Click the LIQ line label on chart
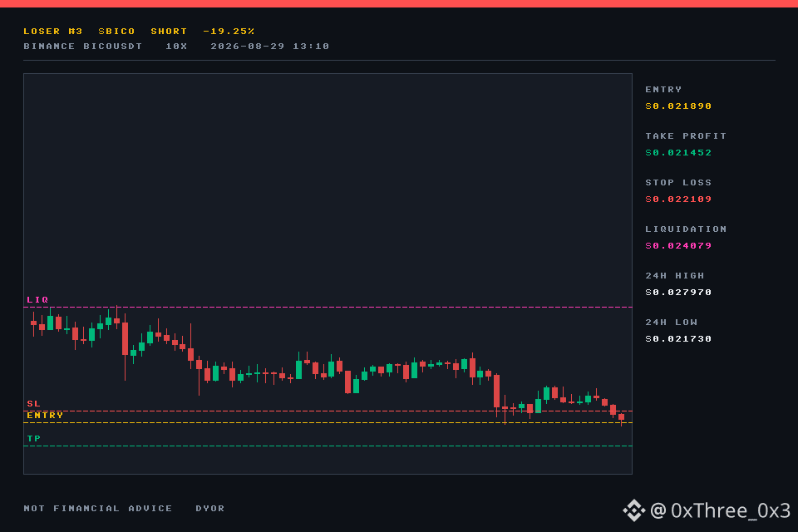 (x=37, y=300)
